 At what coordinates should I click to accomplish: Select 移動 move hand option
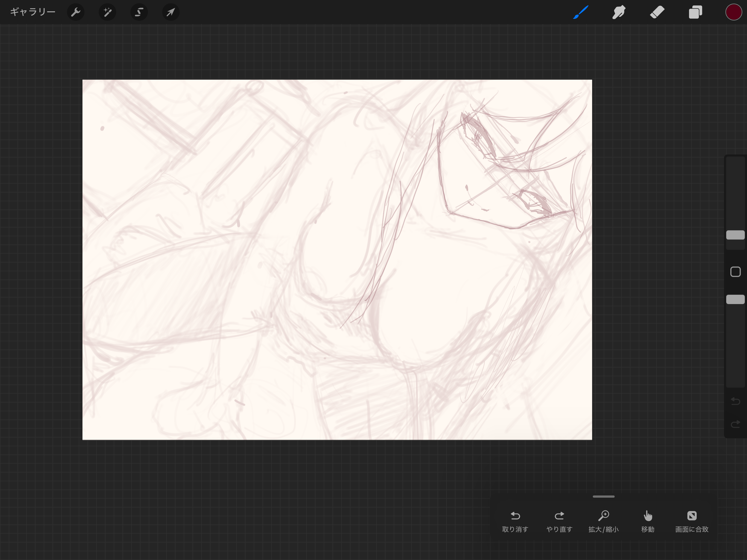pyautogui.click(x=648, y=521)
